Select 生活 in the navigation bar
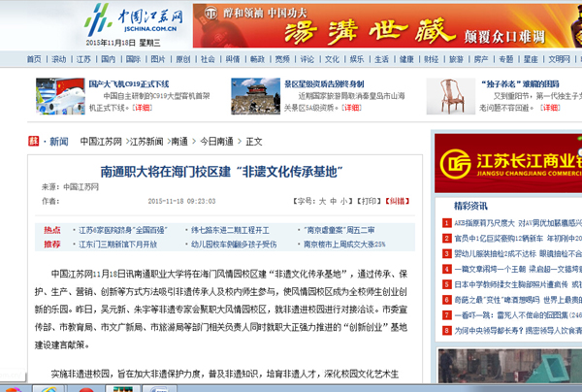The image size is (582, 392). point(382,59)
